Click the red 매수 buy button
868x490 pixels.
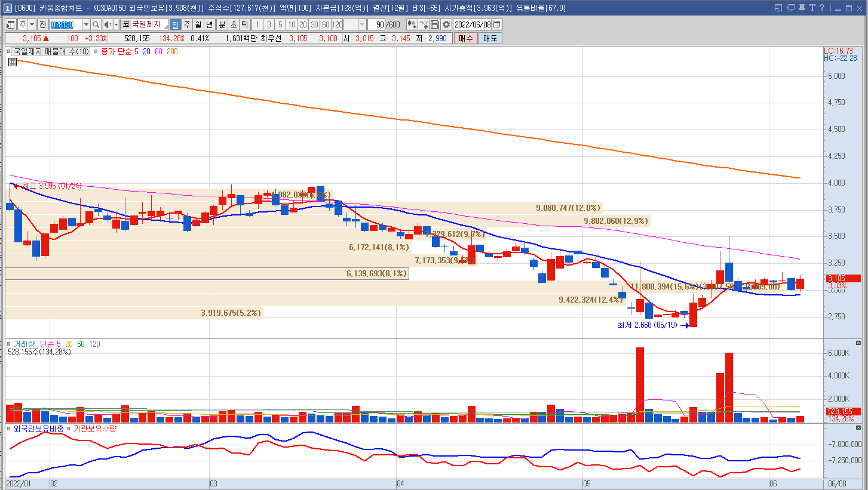[x=466, y=38]
